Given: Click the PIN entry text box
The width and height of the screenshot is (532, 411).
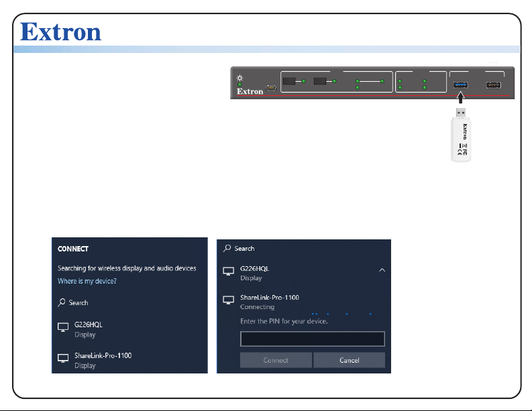Looking at the screenshot, I should 313,339.
